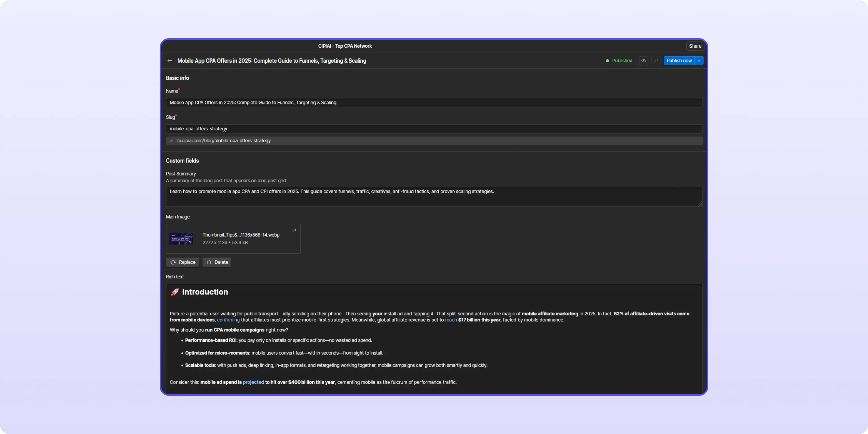
Task: Click the Rich text field label
Action: pos(175,277)
